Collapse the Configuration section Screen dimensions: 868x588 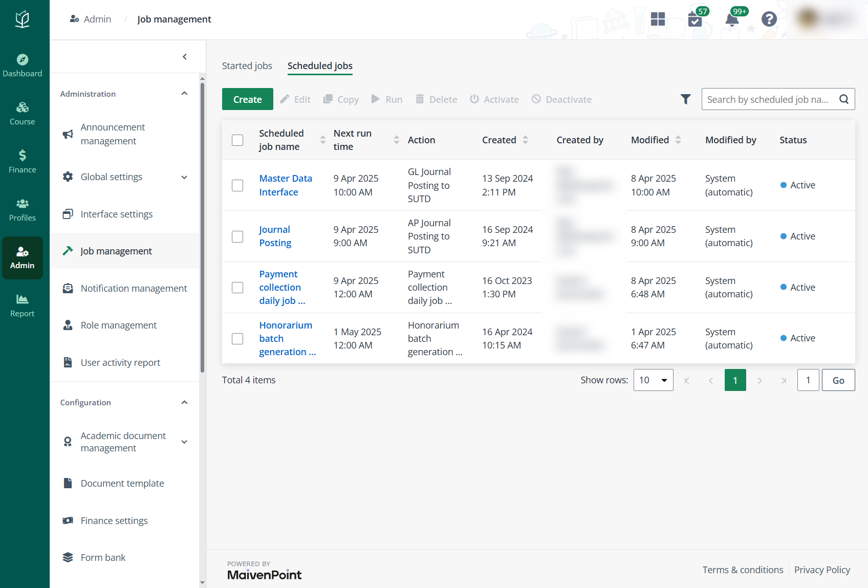(184, 402)
